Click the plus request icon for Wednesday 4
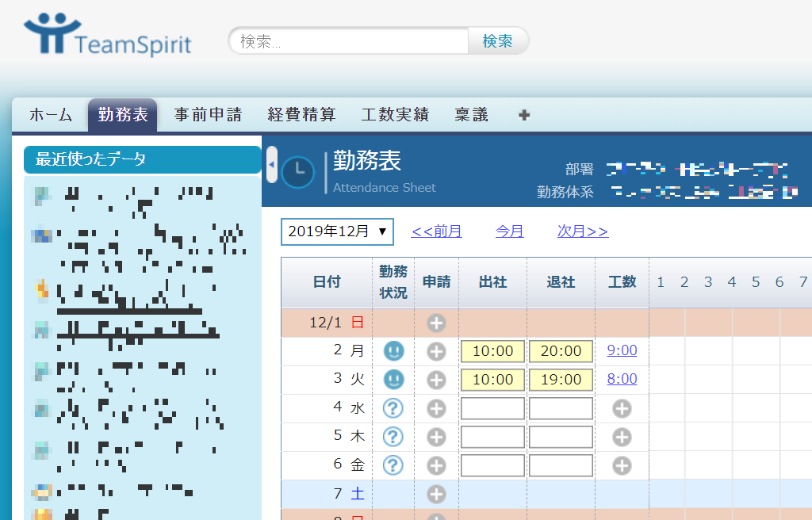The width and height of the screenshot is (812, 520). (436, 409)
